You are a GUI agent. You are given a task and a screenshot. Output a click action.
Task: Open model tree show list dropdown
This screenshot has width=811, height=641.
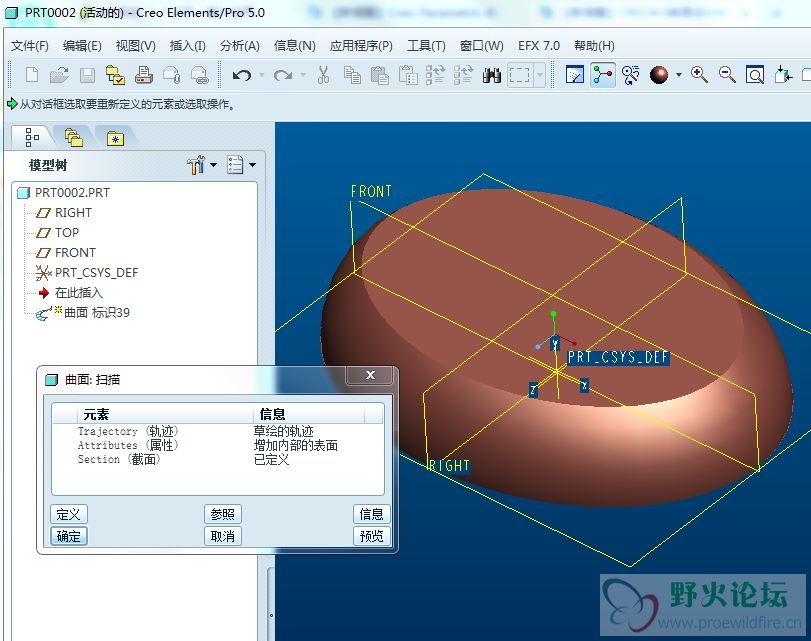coord(241,165)
